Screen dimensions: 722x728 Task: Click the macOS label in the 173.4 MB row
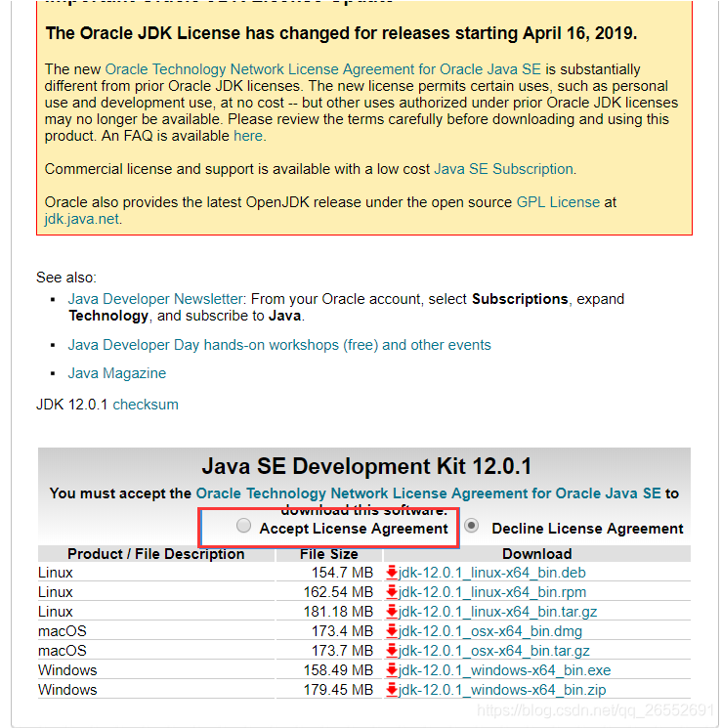(63, 631)
